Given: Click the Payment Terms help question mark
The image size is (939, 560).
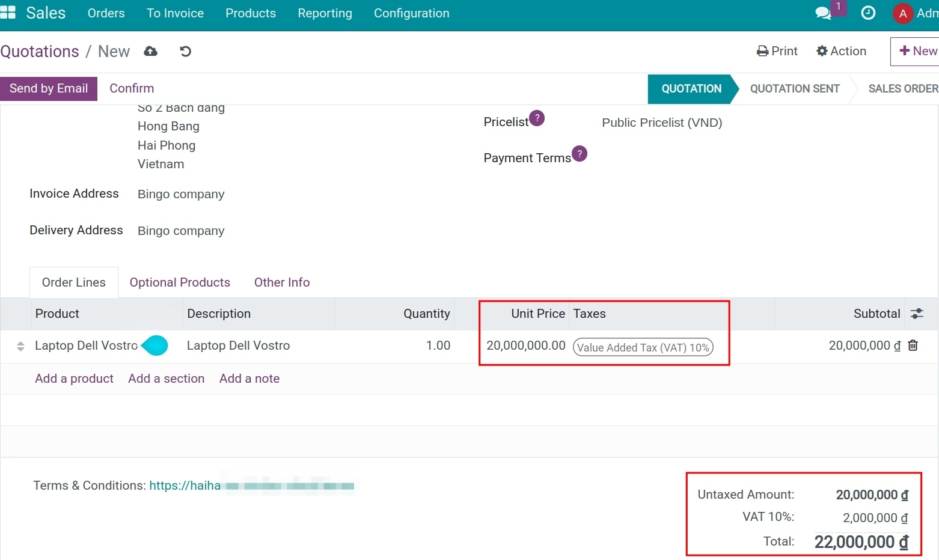Looking at the screenshot, I should point(579,154).
